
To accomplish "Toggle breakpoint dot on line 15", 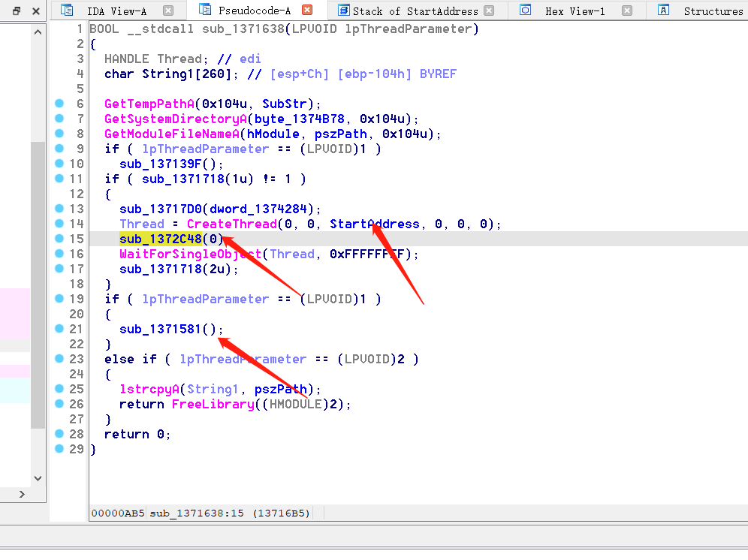I will point(59,239).
